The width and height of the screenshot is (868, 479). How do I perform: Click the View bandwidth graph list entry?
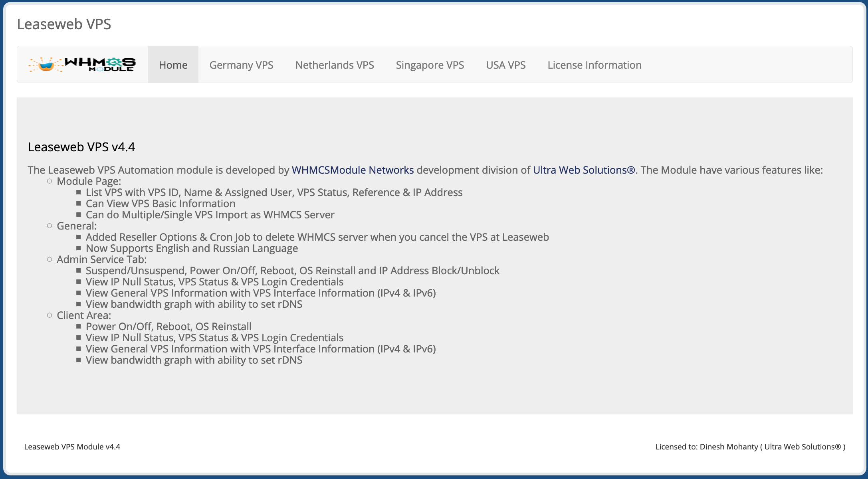[194, 360]
